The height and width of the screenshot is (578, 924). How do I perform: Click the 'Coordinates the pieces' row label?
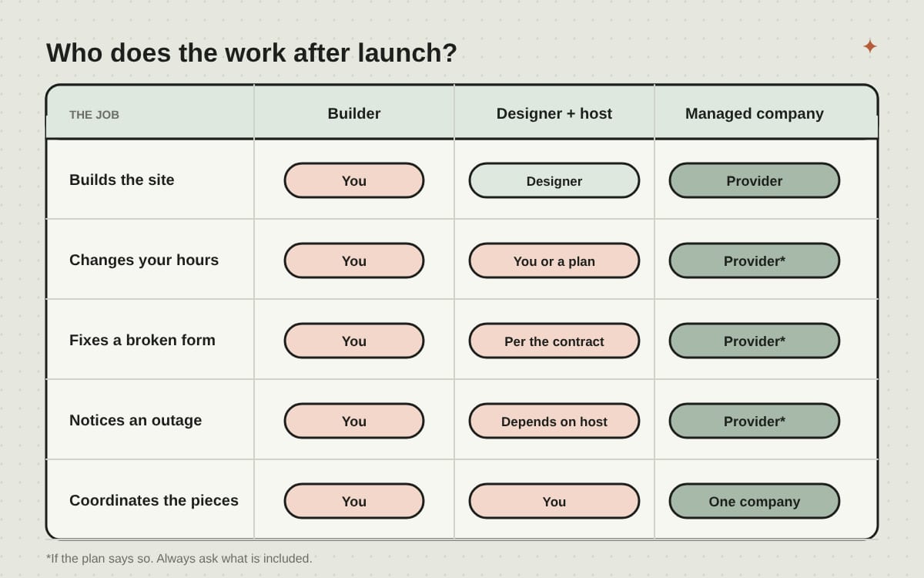(x=154, y=500)
